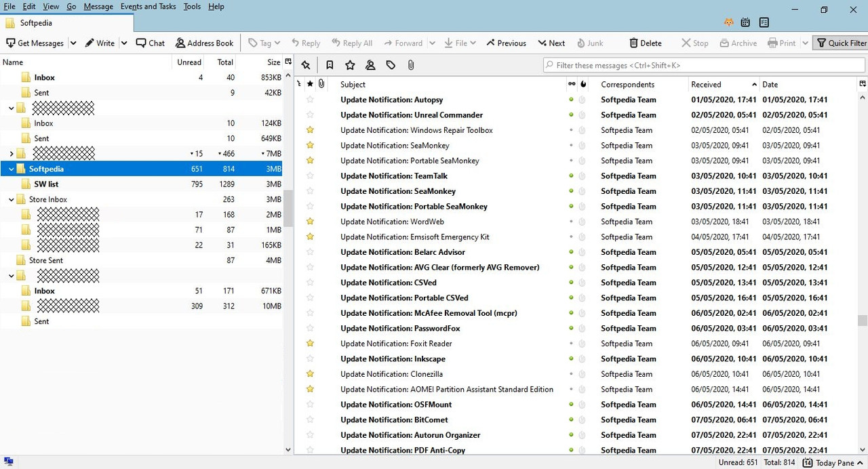Click the message list vertical scrollbar thumb
Viewport: 868px width, 469px height.
click(862, 321)
